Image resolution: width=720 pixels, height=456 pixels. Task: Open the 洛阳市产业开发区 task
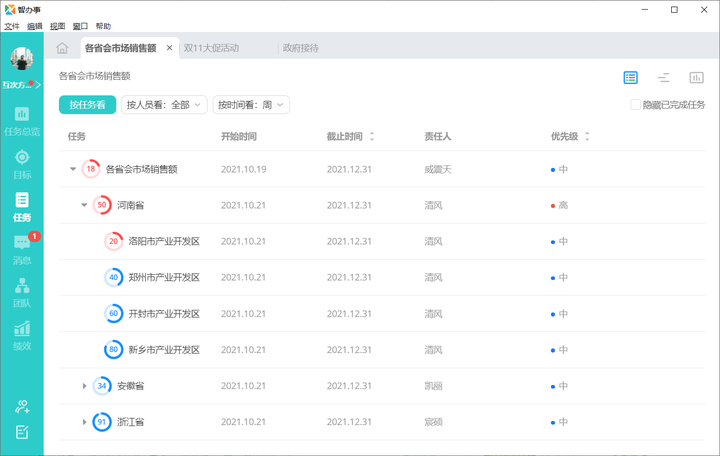click(164, 241)
